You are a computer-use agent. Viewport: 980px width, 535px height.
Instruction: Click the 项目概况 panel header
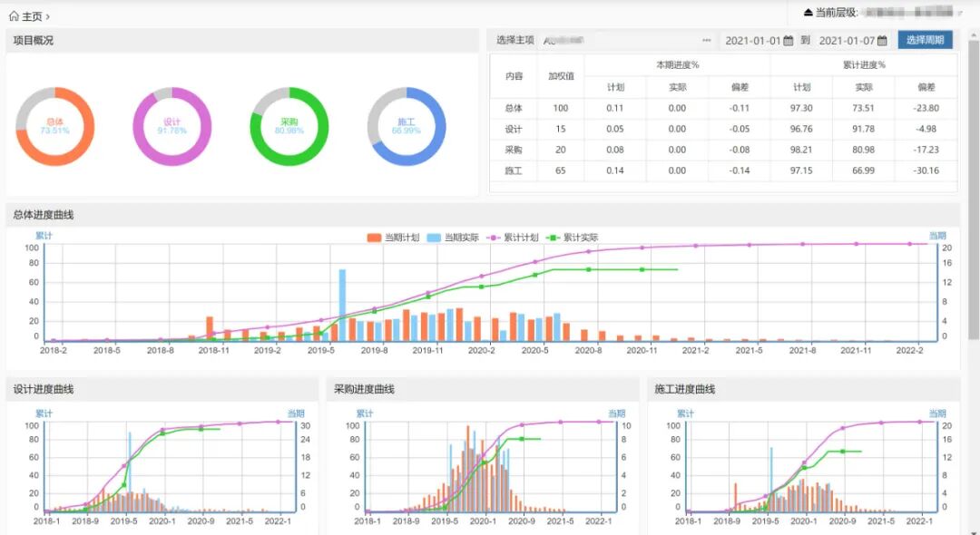coord(242,40)
